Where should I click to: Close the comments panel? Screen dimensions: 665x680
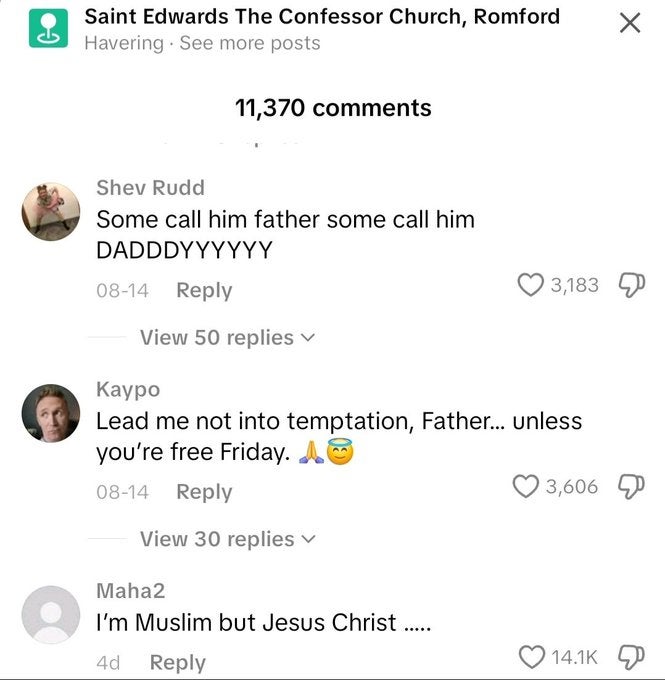coord(629,24)
